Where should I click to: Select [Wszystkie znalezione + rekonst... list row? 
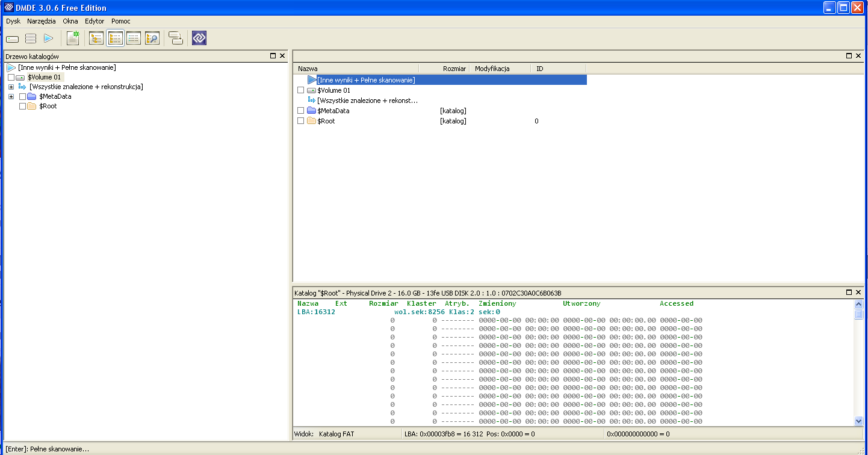[440, 101]
